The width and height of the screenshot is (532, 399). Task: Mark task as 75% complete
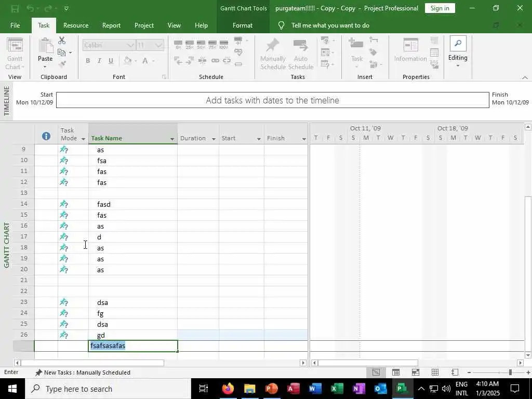(212, 45)
